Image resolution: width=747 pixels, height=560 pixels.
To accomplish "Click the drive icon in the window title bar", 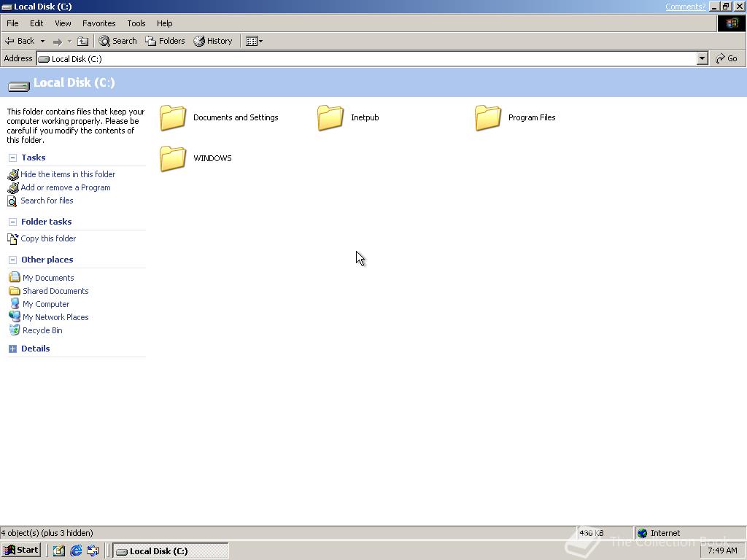I will [x=7, y=7].
